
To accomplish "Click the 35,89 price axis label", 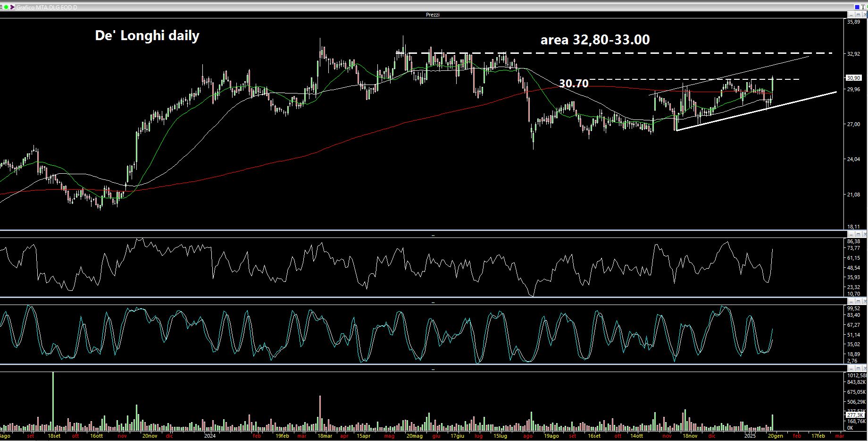I will point(853,22).
